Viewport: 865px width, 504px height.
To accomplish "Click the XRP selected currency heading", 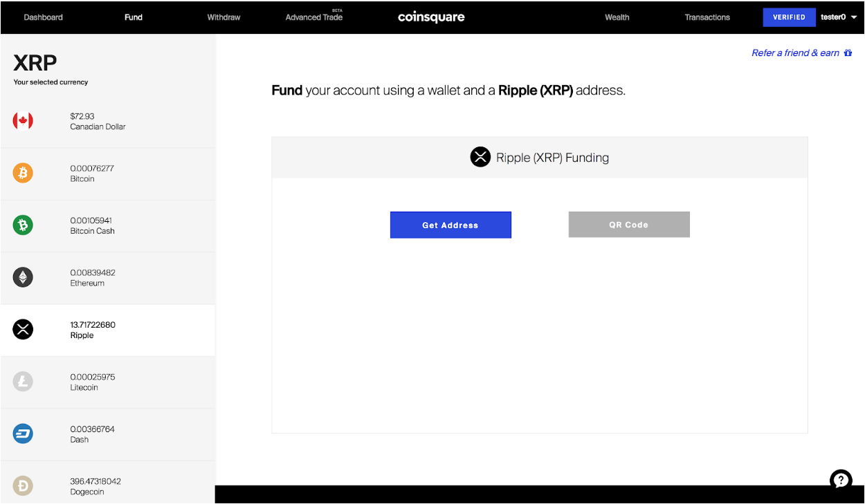I will tap(35, 64).
